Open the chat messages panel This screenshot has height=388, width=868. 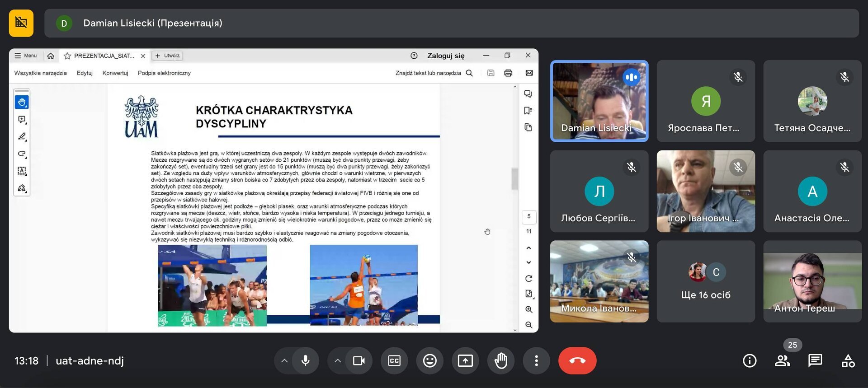tap(815, 360)
